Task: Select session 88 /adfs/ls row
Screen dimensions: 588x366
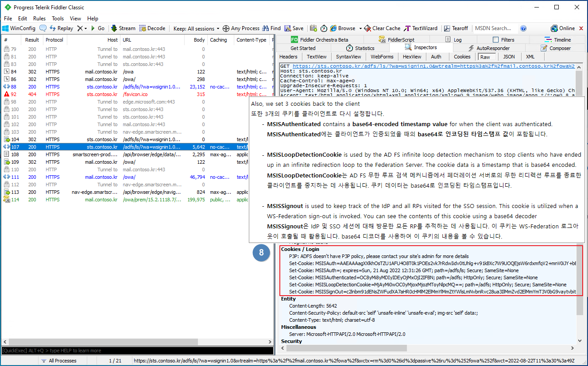Action: tap(137, 87)
